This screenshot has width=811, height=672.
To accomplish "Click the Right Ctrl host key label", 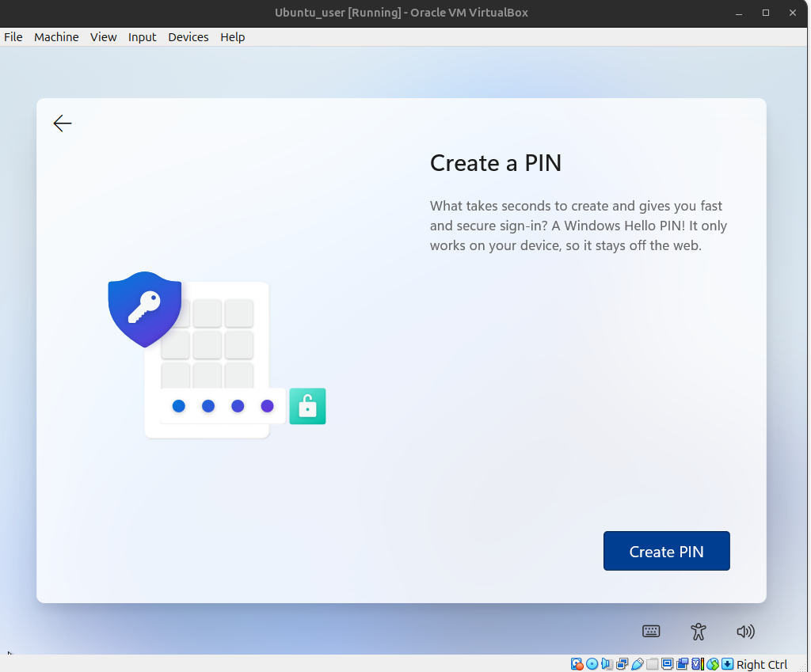I will click(762, 664).
